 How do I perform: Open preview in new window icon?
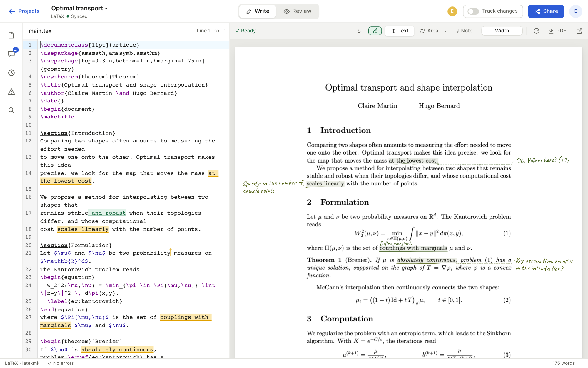pyautogui.click(x=579, y=31)
